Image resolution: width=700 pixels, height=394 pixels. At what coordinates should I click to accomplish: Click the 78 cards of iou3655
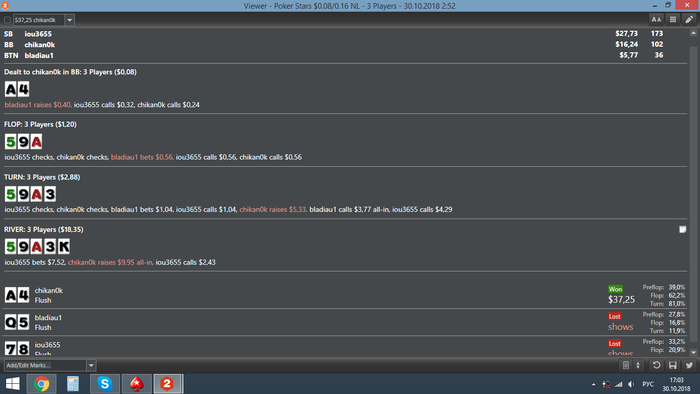17,348
